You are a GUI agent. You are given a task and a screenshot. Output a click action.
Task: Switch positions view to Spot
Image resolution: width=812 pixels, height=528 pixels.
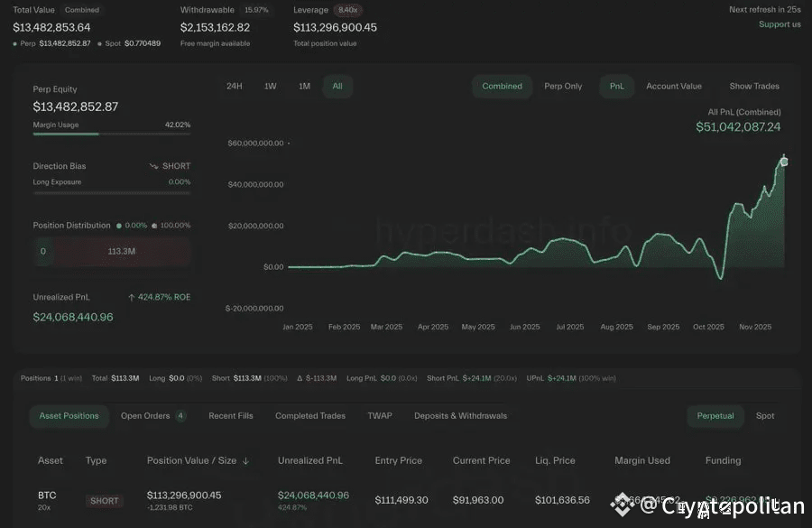(765, 416)
